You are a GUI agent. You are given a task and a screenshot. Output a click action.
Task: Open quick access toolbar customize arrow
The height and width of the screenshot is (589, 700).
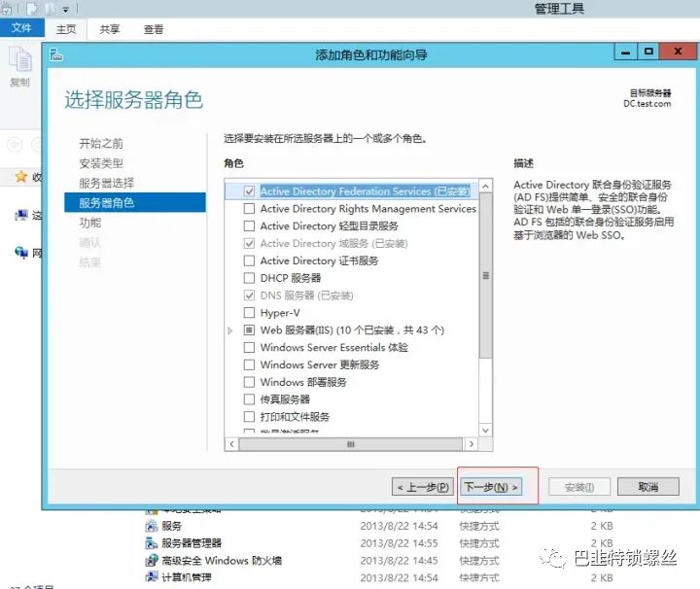point(66,9)
